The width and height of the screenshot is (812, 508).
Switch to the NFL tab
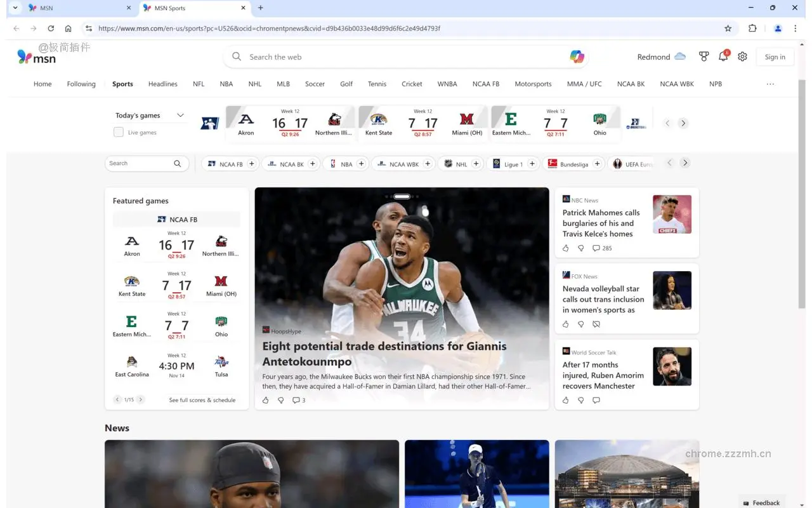click(x=199, y=83)
